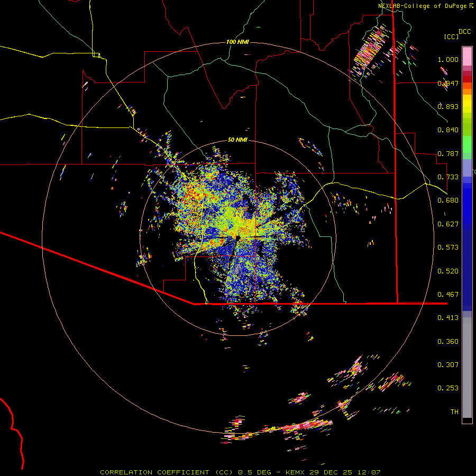Select the 0.627 value on the color scale
This screenshot has height=476, width=476.
click(x=448, y=224)
